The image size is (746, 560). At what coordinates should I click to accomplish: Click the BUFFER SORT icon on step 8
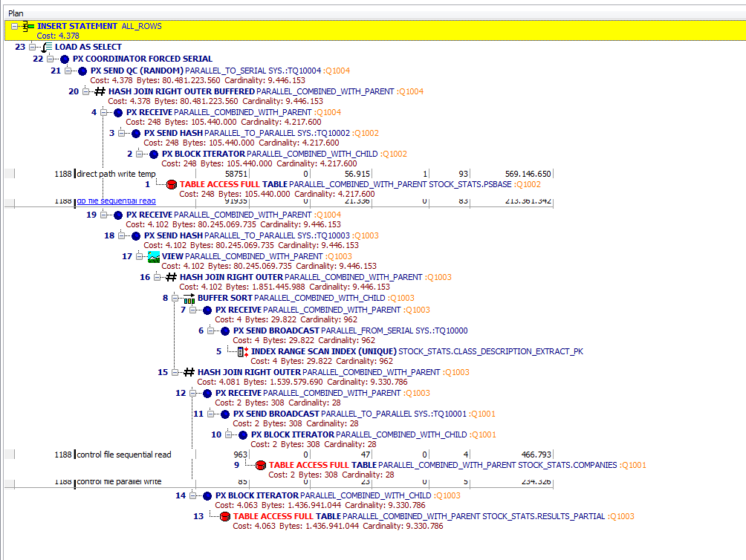pyautogui.click(x=189, y=299)
